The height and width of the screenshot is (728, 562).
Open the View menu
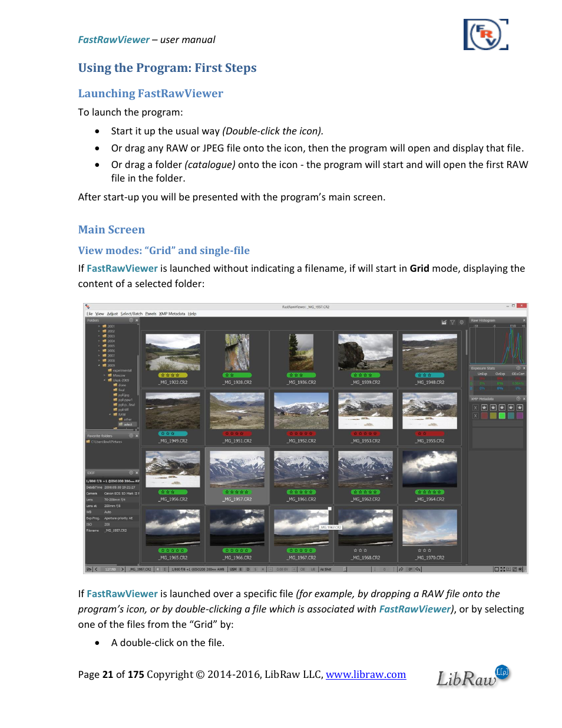(100, 314)
